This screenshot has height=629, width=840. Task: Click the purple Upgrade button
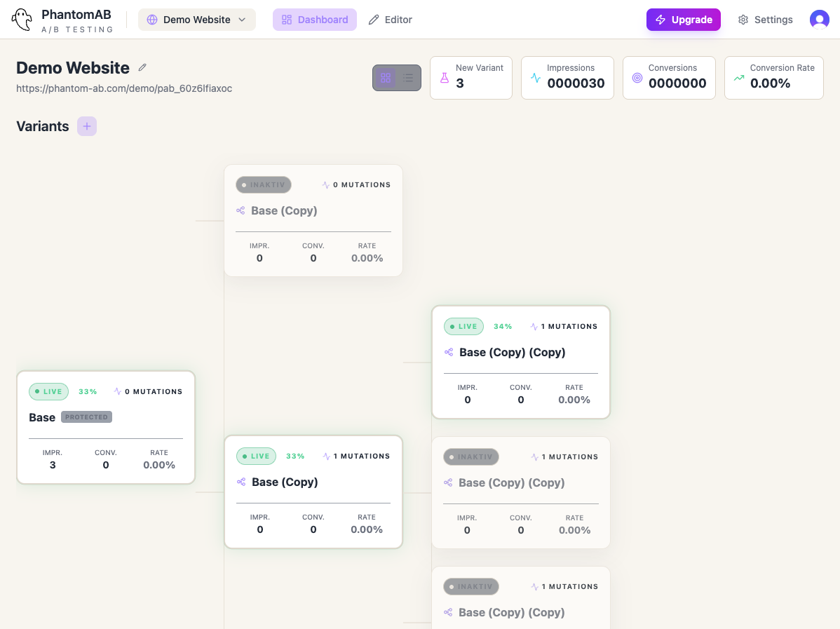pyautogui.click(x=683, y=20)
